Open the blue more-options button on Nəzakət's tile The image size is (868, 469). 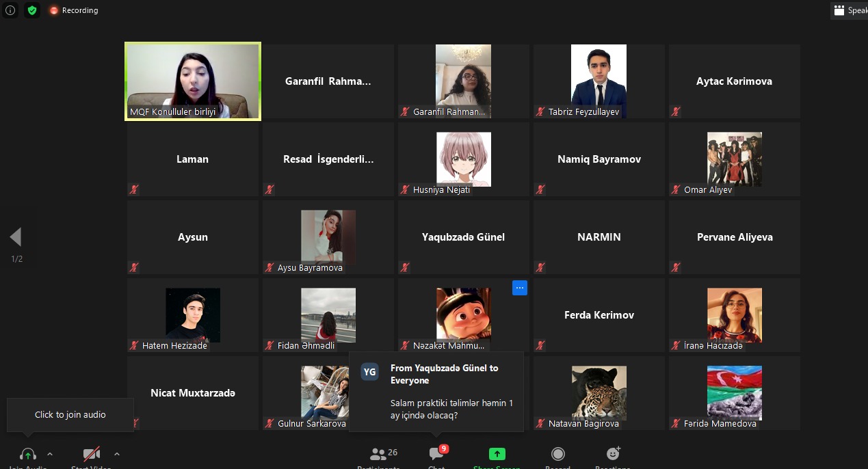519,288
